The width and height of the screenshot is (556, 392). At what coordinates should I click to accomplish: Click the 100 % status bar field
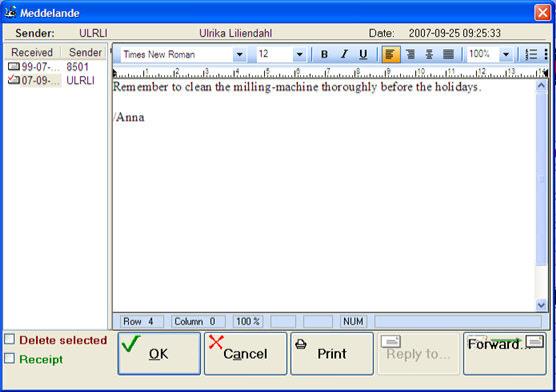(x=248, y=321)
